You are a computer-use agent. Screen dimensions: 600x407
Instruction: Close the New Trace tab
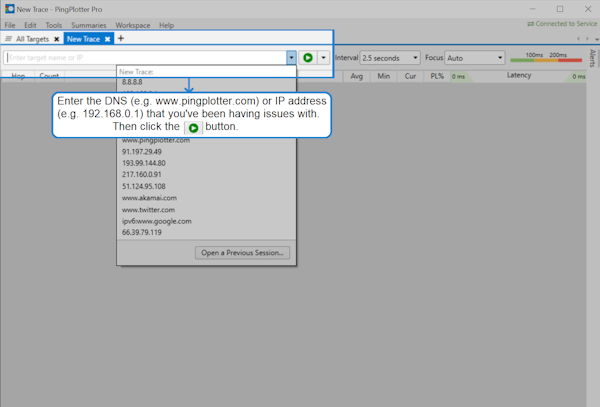(108, 39)
